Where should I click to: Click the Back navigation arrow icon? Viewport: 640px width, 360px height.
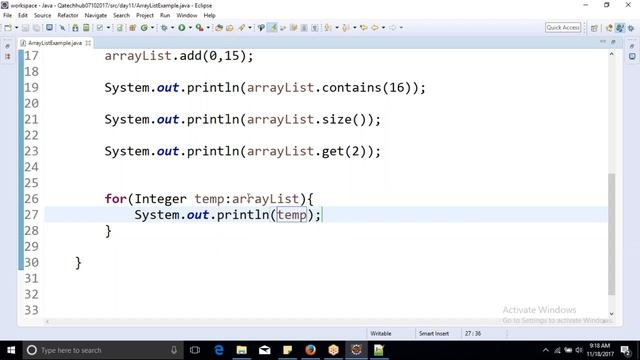tap(375, 28)
